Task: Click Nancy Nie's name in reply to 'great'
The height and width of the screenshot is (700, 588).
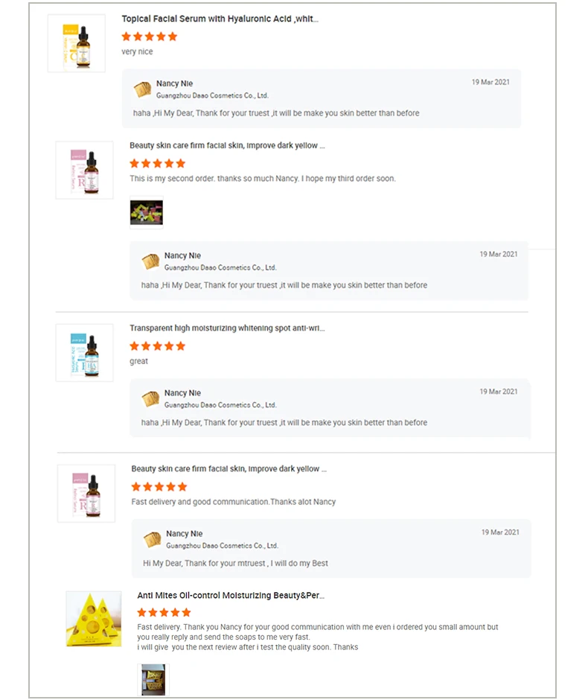Action: click(x=182, y=392)
